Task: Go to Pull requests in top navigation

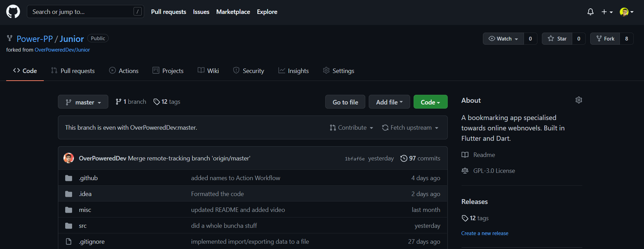Action: point(169,12)
